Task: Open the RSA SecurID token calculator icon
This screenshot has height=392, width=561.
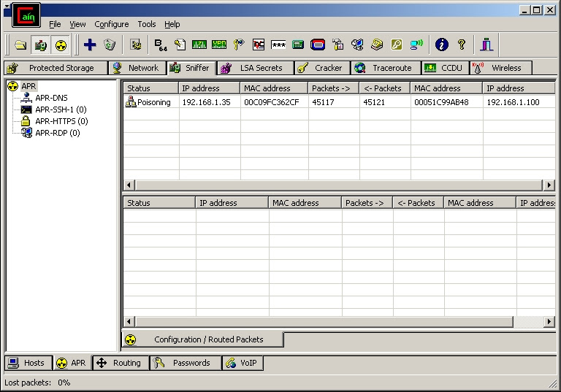Action: pyautogui.click(x=317, y=45)
